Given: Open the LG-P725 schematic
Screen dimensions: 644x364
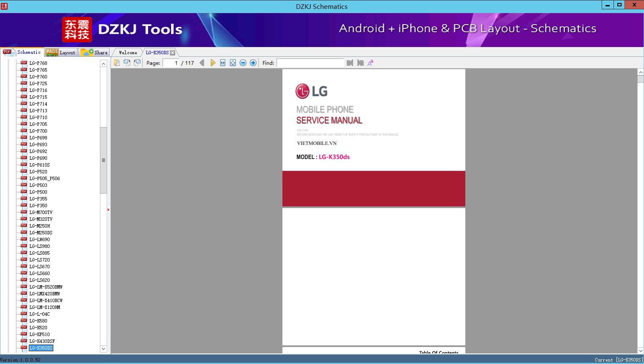Looking at the screenshot, I should pos(38,83).
